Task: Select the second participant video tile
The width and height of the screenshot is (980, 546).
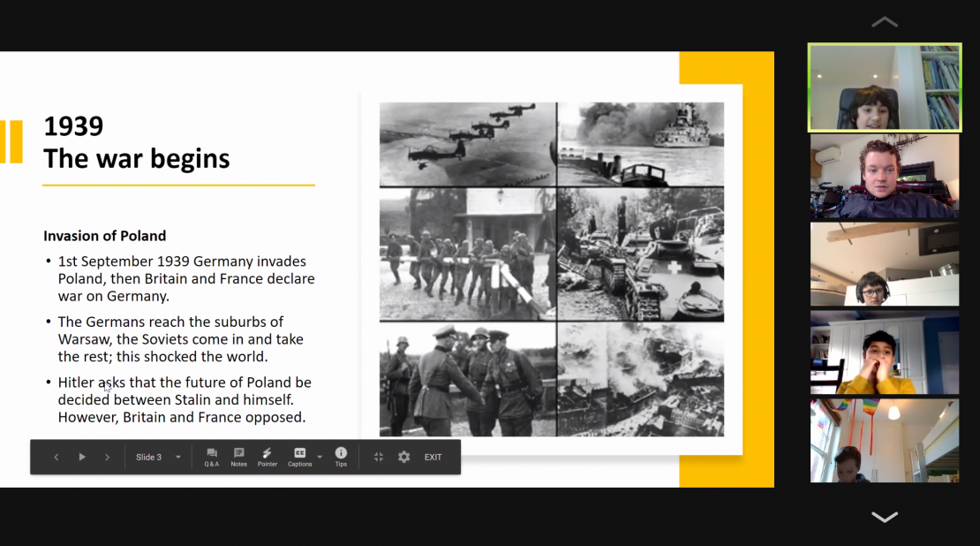Action: pyautogui.click(x=885, y=176)
